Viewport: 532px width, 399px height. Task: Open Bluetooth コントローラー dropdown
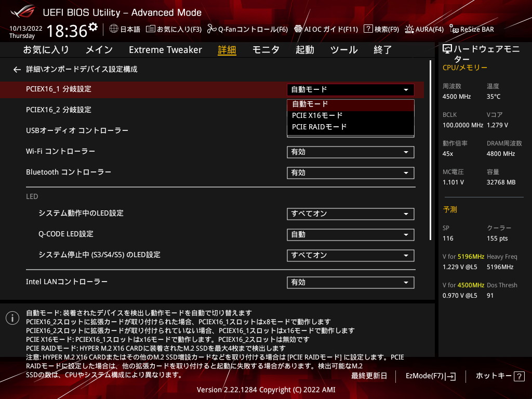tap(351, 172)
